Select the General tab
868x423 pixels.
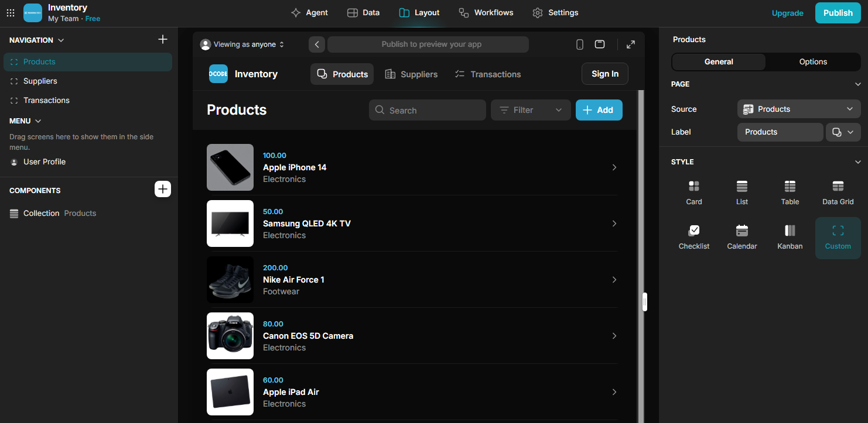point(719,62)
